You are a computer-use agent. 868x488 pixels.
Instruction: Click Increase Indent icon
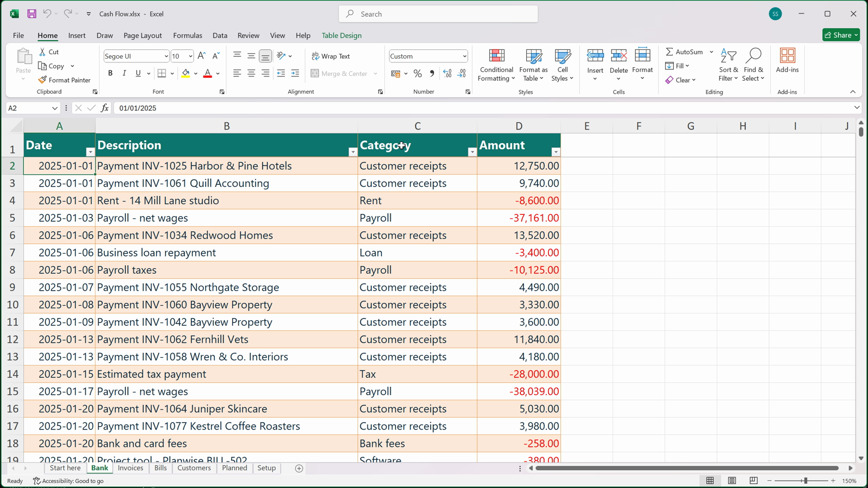(295, 73)
